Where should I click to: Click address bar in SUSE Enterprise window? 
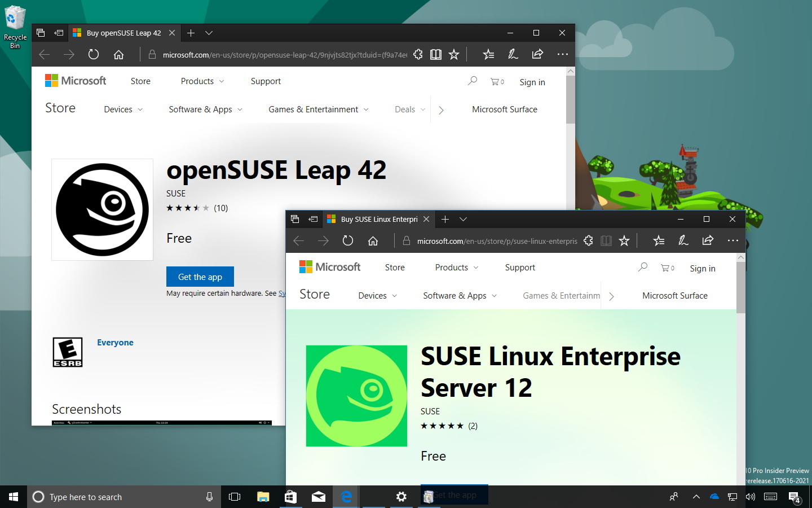click(497, 241)
